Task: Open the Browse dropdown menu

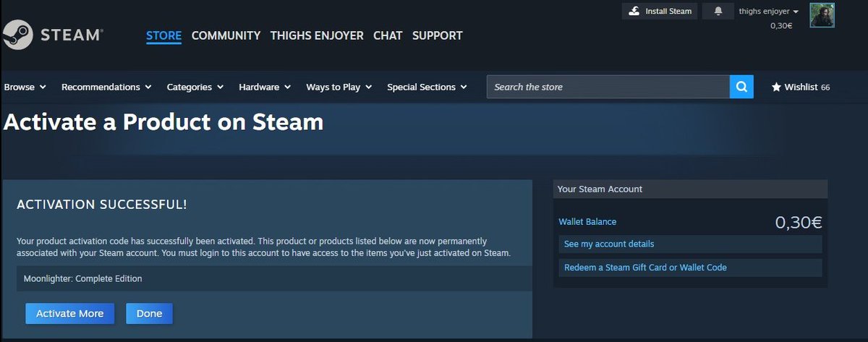Action: coord(25,87)
